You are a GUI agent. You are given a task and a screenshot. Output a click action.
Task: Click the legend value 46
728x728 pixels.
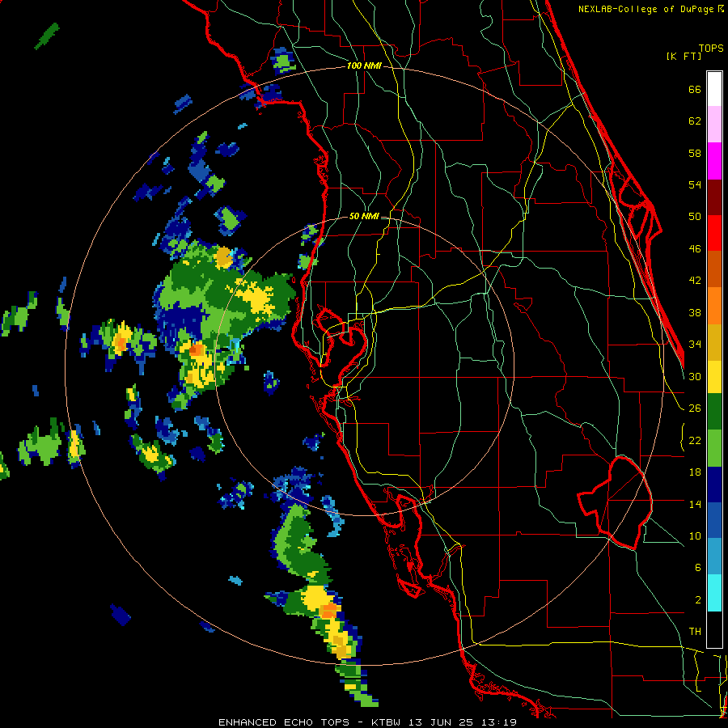tap(695, 249)
